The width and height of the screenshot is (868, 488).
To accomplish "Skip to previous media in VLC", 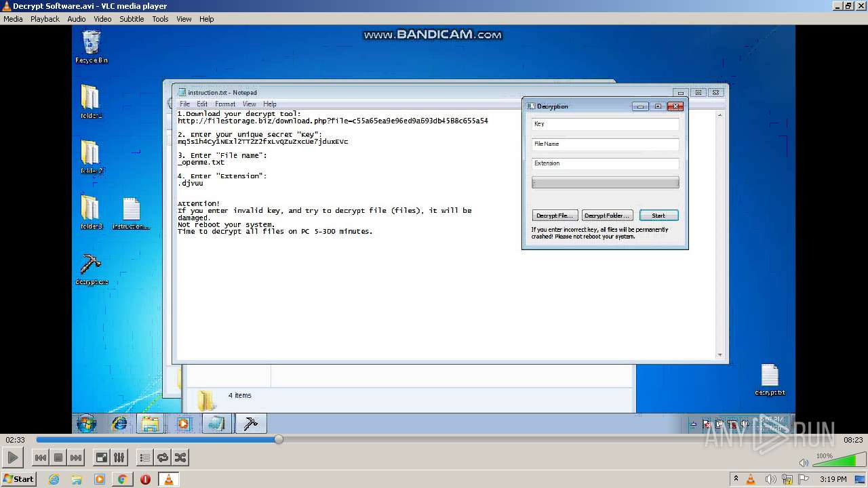I will point(41,457).
